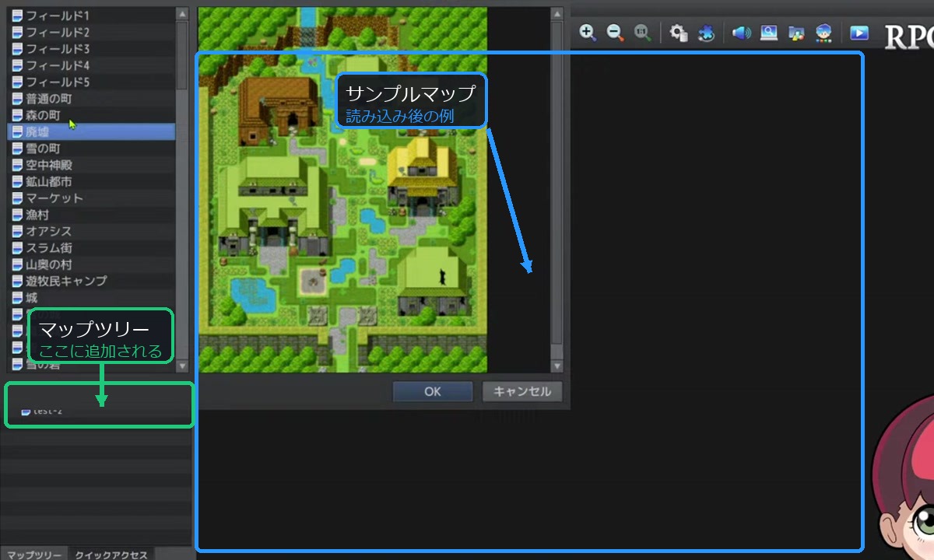
Task: Select the マーケット sample map
Action: click(91, 198)
